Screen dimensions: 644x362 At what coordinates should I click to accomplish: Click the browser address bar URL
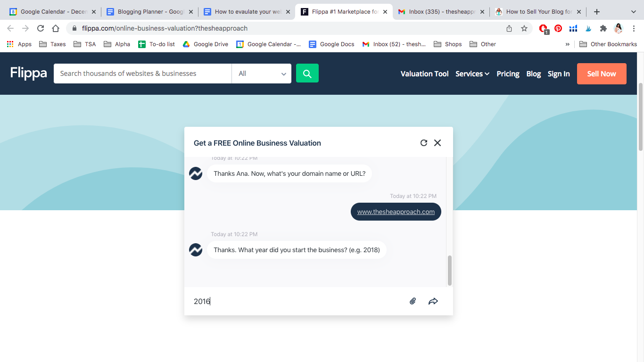165,28
